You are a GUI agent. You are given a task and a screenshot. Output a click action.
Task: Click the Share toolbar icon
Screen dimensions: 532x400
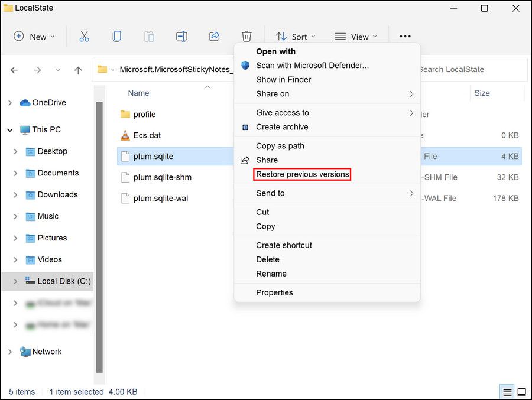(x=214, y=36)
